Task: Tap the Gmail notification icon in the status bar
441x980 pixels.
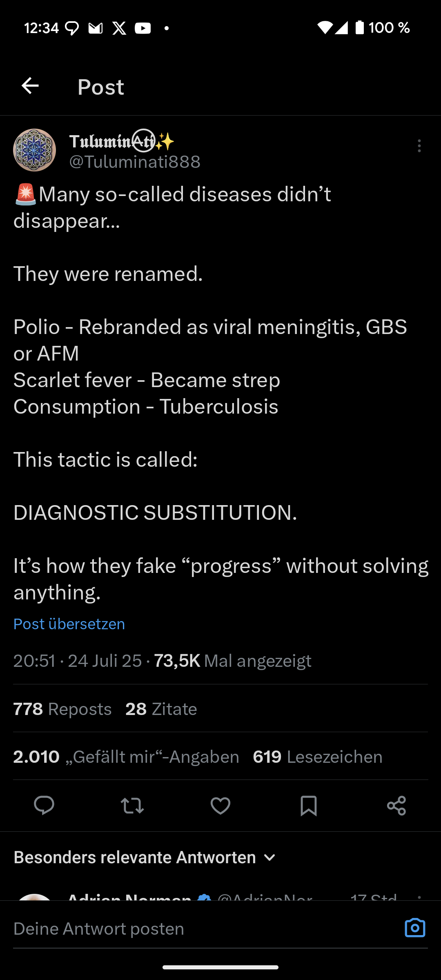Action: point(96,28)
